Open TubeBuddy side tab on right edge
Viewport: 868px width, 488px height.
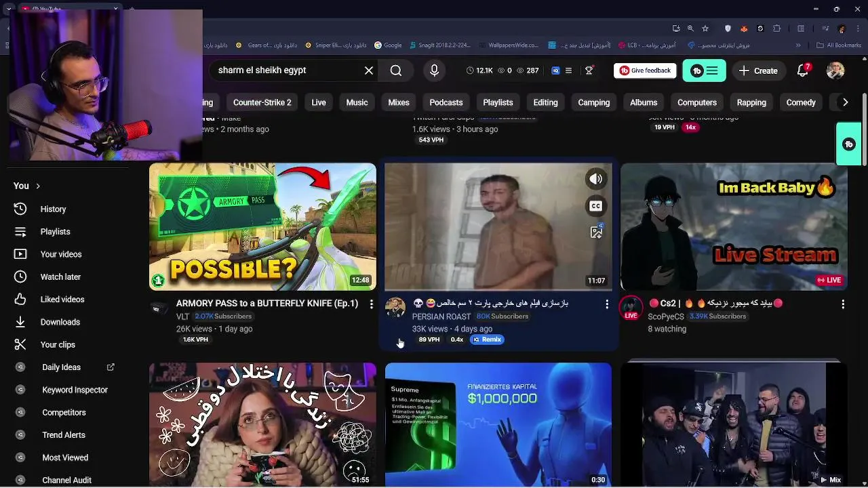pos(849,144)
